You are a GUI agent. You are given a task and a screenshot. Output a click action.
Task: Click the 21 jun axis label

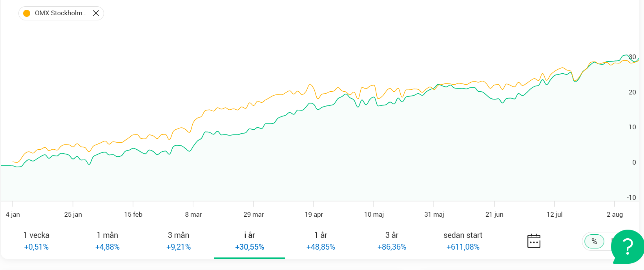(x=494, y=214)
